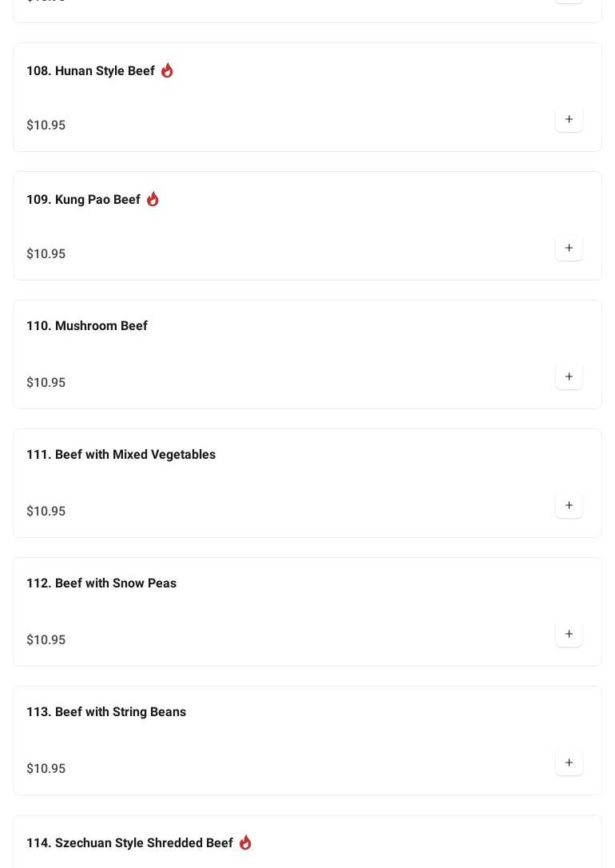Click the $10.95 price under Kung Pao Beef
615x868 pixels.
(x=46, y=254)
